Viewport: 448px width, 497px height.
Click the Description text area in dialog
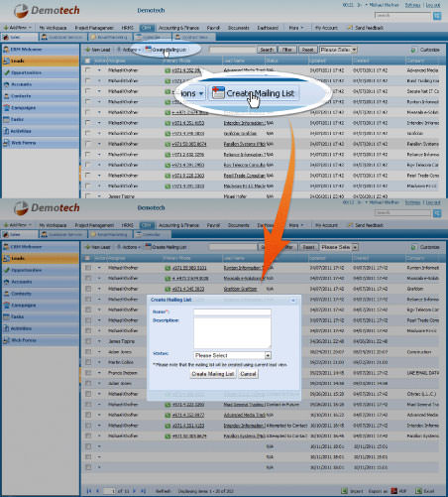point(232,333)
